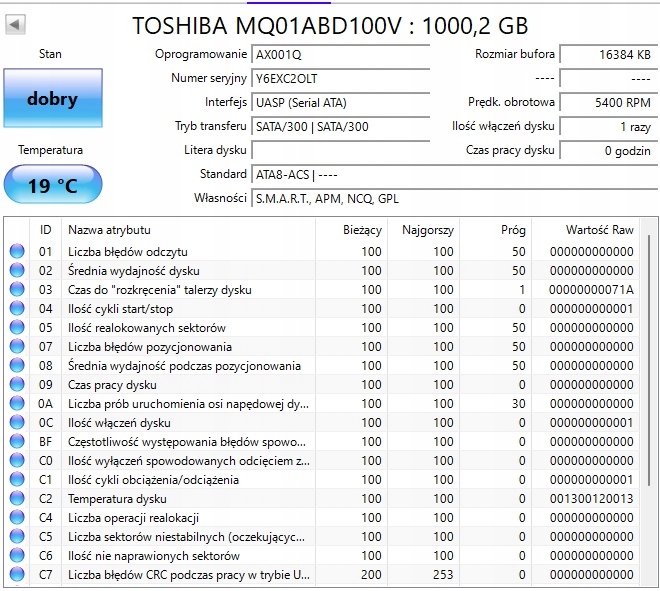Screen dimensions: 660x591
Task: Click the 'Wartość Raw' column header
Action: [599, 230]
